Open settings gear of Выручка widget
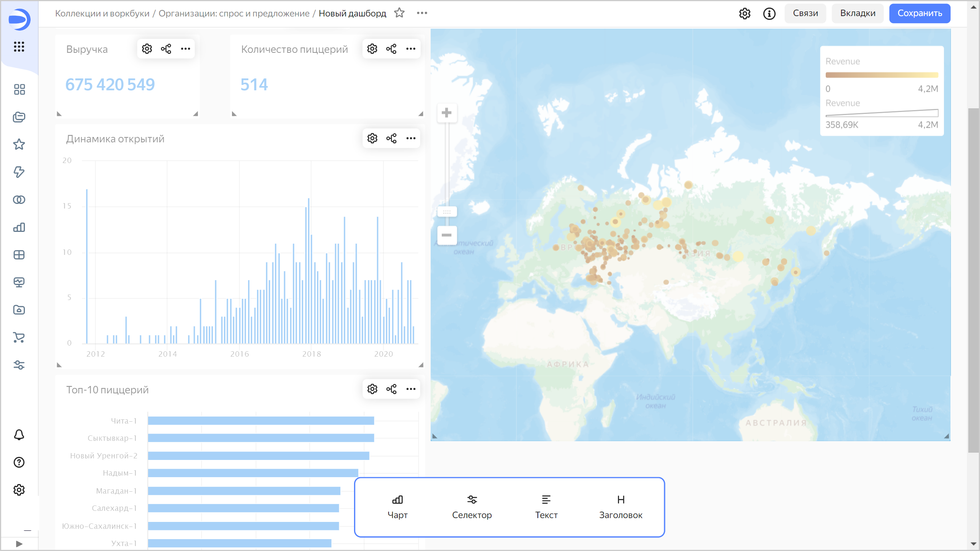 (x=147, y=49)
